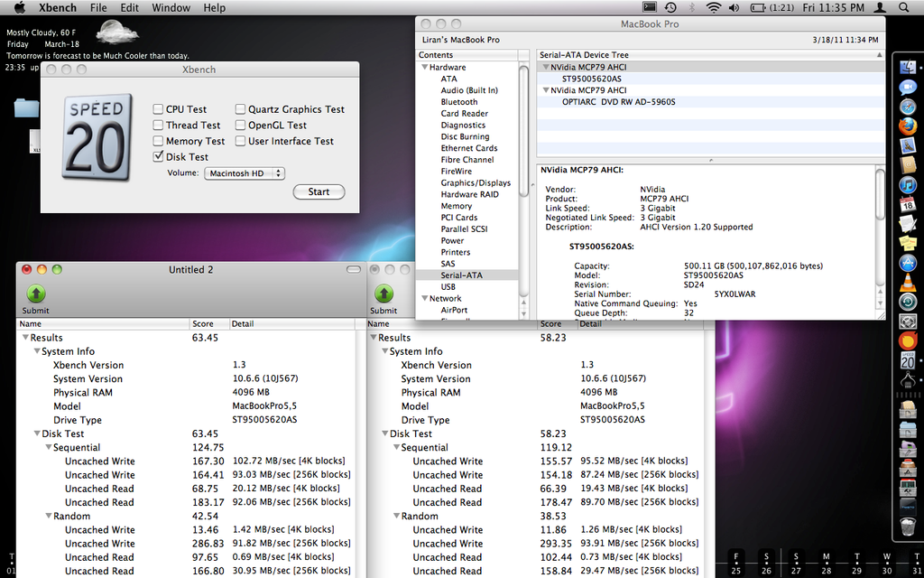Open the Volume Macintosh HD dropdown
The height and width of the screenshot is (578, 924).
(x=245, y=173)
